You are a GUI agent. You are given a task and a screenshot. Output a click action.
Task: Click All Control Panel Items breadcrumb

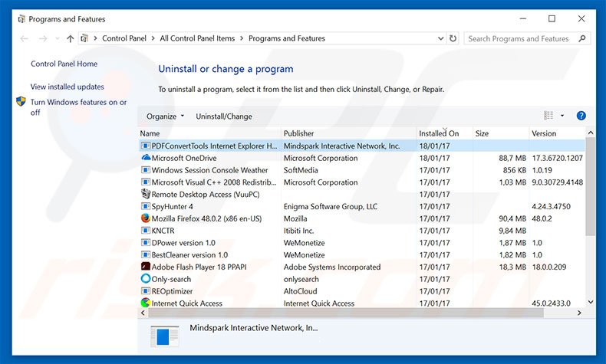[197, 38]
